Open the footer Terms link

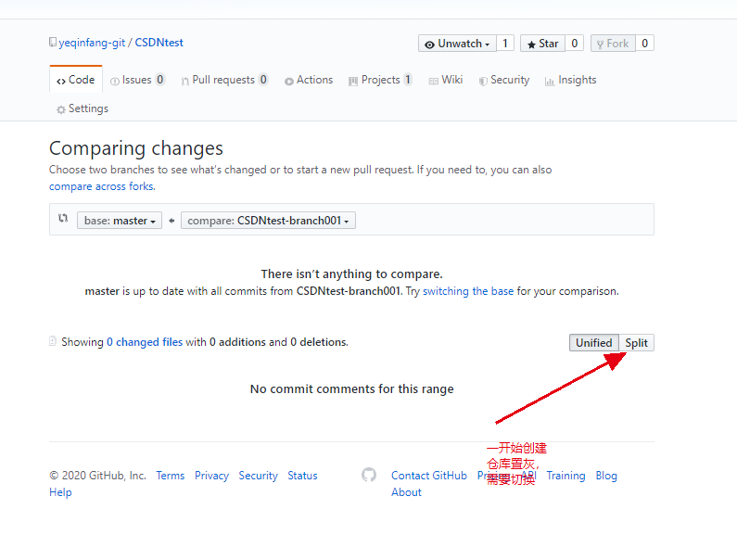point(171,476)
